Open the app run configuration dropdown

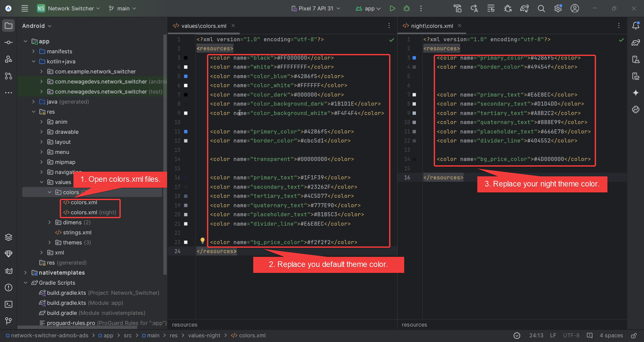point(368,8)
